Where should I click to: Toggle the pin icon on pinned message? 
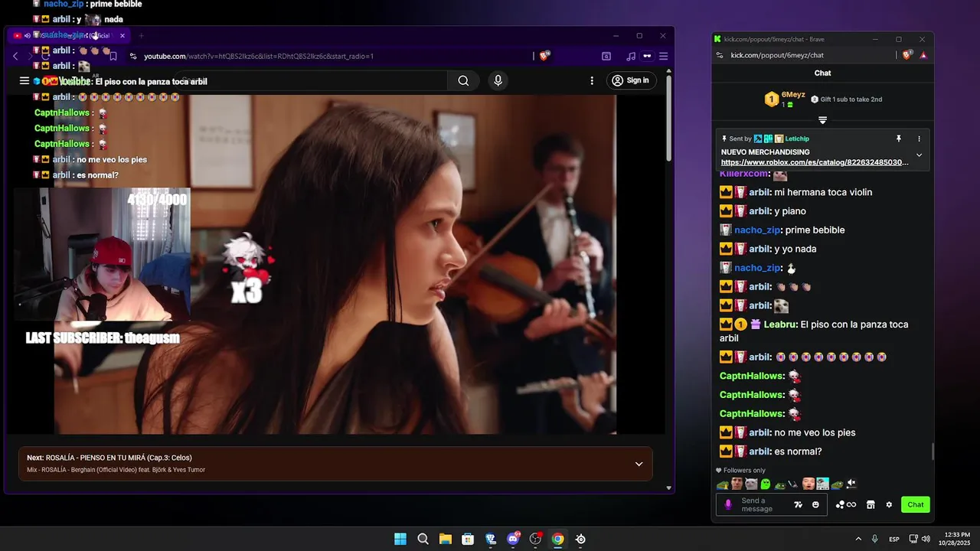point(899,139)
